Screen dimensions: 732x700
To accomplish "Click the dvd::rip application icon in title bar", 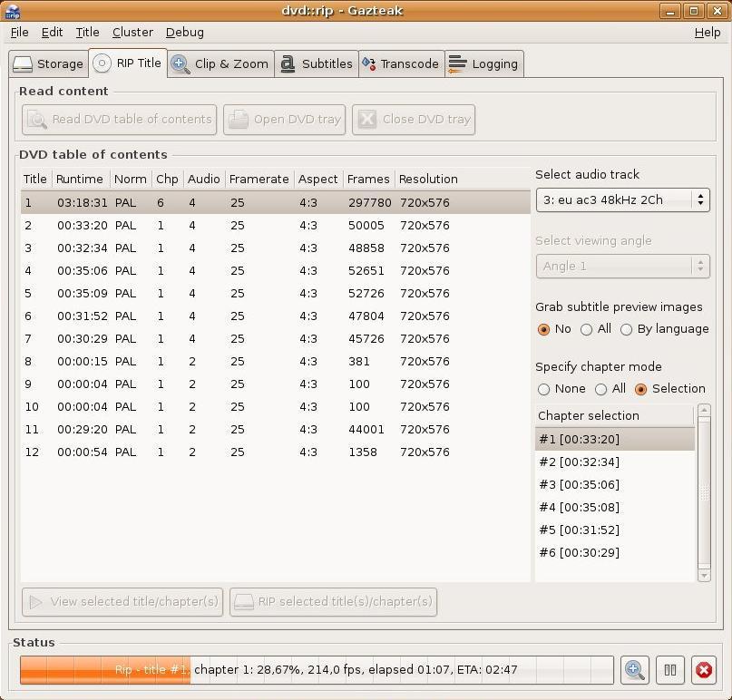I will [13, 11].
